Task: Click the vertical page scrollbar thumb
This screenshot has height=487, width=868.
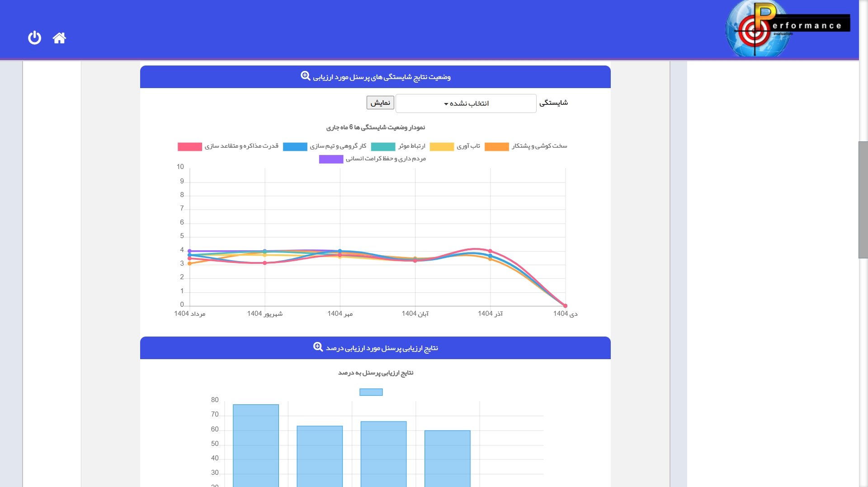Action: pyautogui.click(x=863, y=200)
